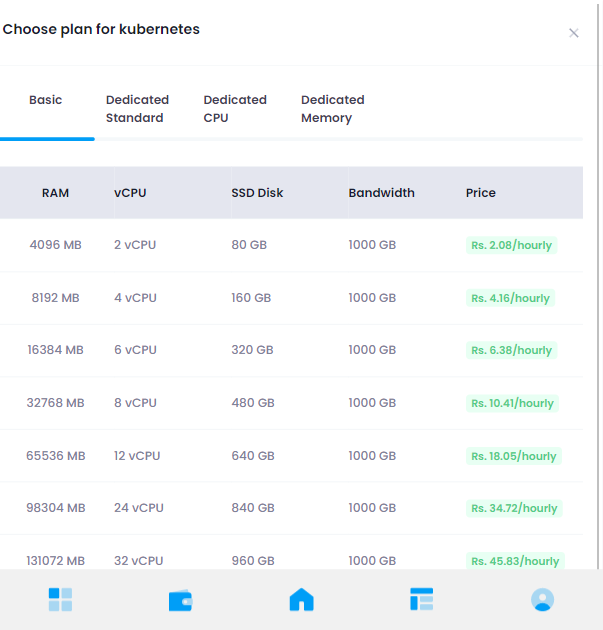Click the 4096 MB RAM row
This screenshot has width=603, height=630.
tap(291, 245)
